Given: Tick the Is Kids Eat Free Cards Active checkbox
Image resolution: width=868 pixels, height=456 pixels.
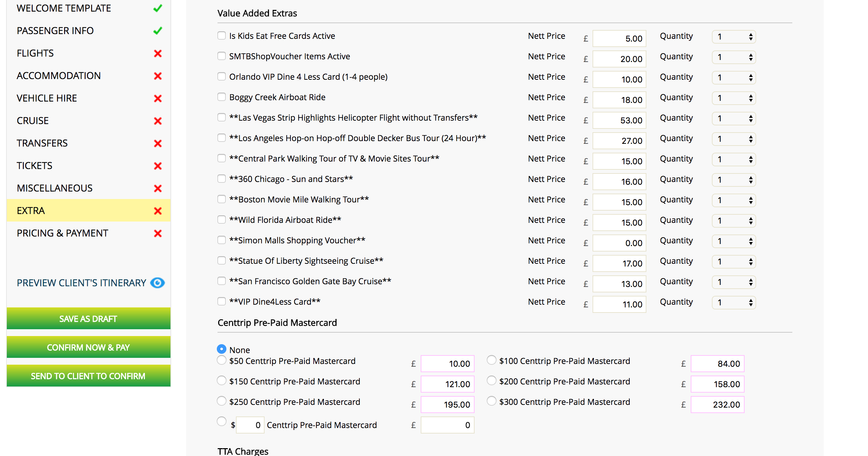Looking at the screenshot, I should [222, 36].
